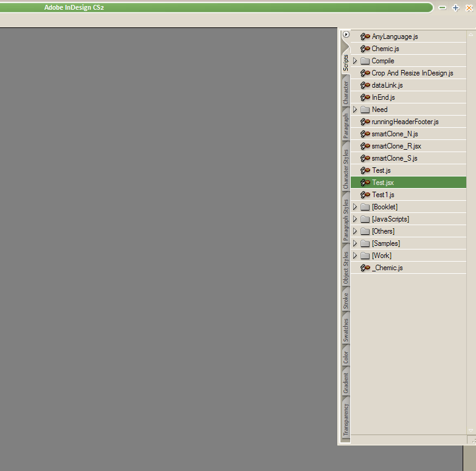Switch to the Color side tab
This screenshot has width=476, height=471.
[x=346, y=358]
